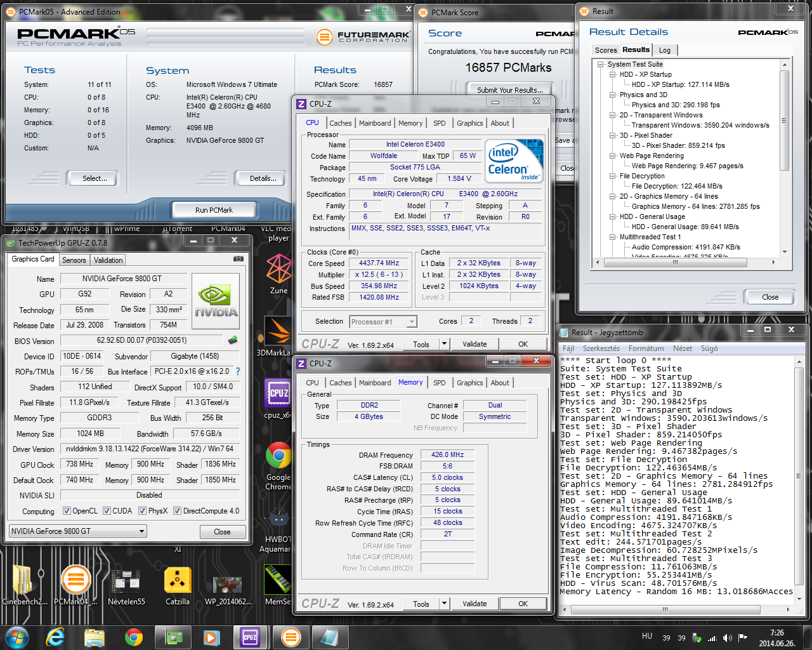Toggle the PhysX checkbox in GPU-Z

click(142, 511)
